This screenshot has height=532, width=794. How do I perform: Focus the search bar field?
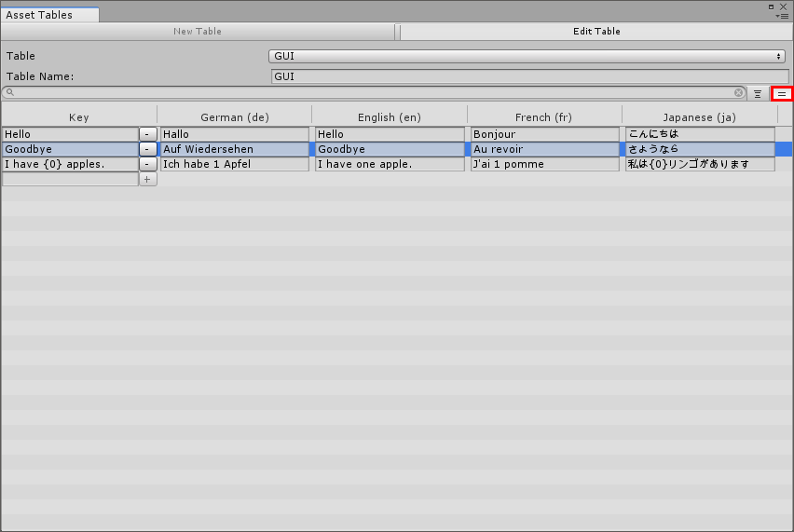(x=374, y=92)
